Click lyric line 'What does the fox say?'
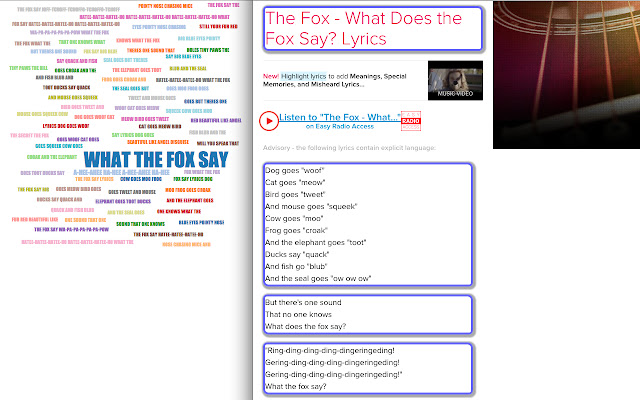Viewport: 640px width, 400px height. click(305, 327)
